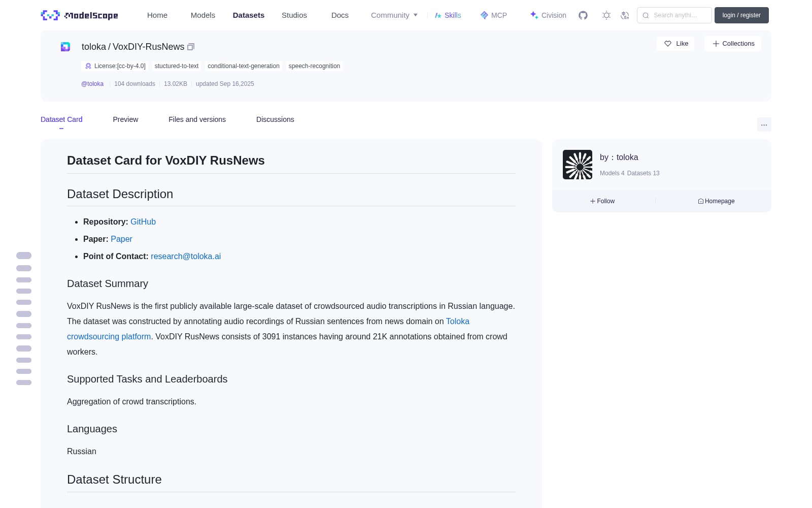Switch language with the translate icon
Viewport: 812px width, 508px height.
tap(625, 15)
